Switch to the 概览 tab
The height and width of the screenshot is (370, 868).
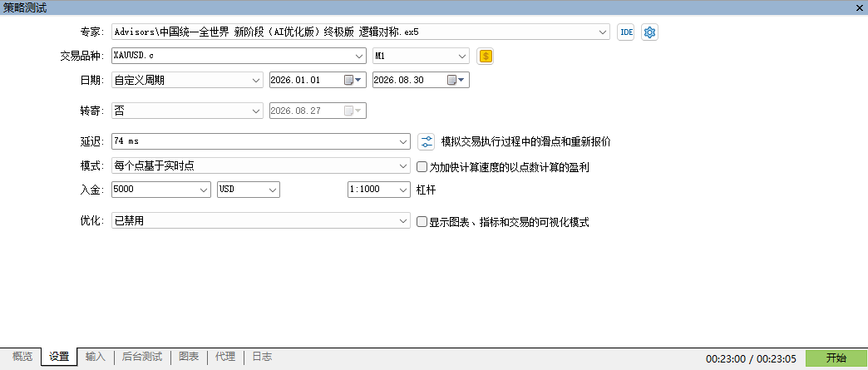click(22, 357)
